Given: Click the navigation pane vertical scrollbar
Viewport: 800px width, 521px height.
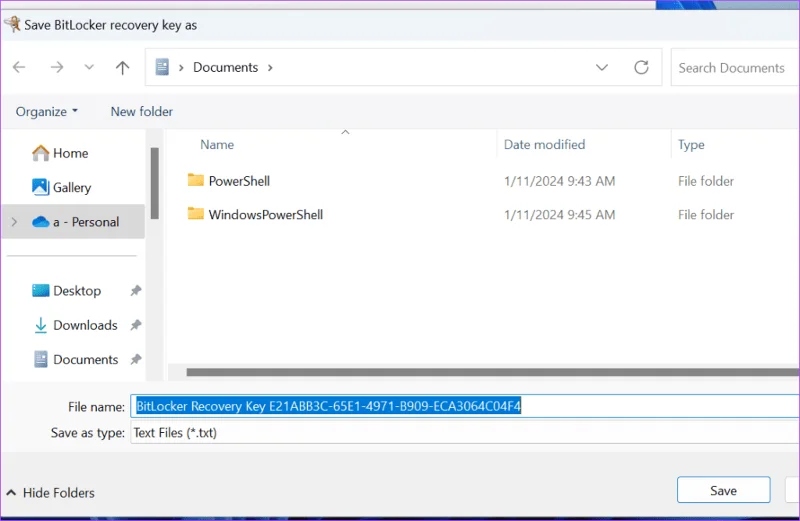Looking at the screenshot, I should (x=155, y=184).
